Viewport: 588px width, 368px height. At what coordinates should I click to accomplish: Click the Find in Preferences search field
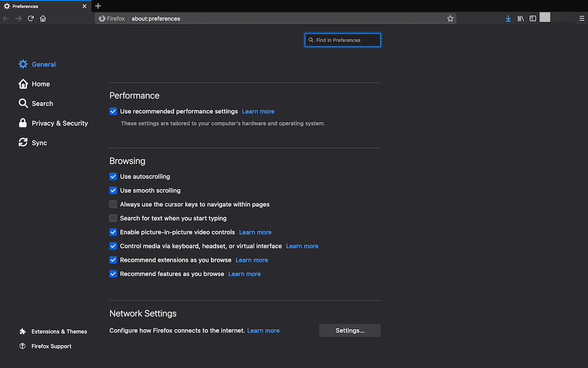coord(342,39)
